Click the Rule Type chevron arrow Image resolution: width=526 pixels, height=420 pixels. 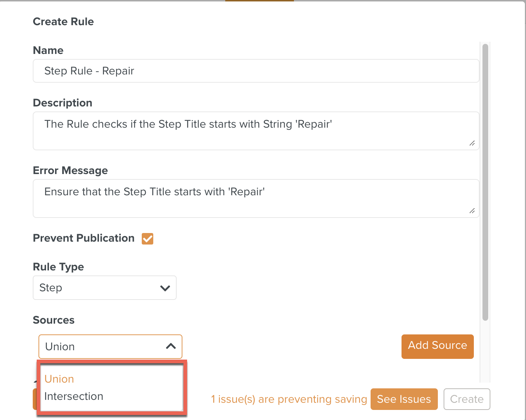165,288
